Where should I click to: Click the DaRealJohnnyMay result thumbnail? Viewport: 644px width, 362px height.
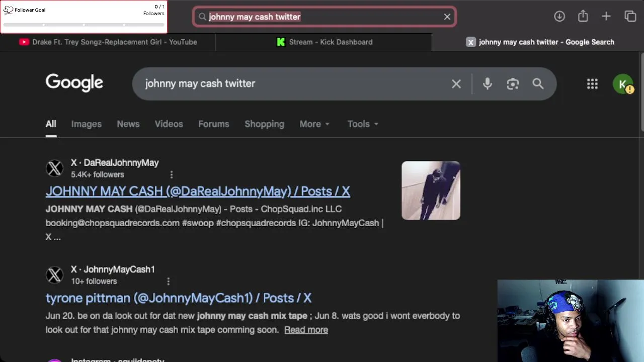pos(431,191)
